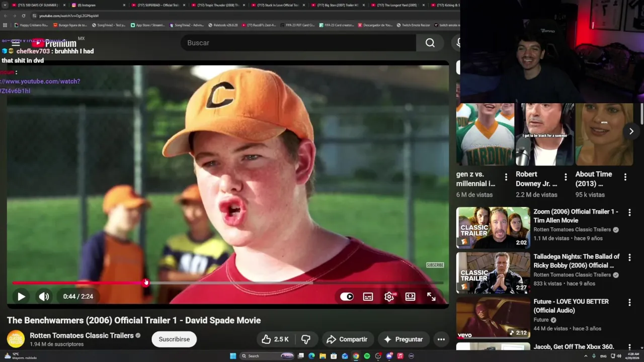Open options for gen z vs. millennial short
The height and width of the screenshot is (362, 644).
click(x=506, y=177)
